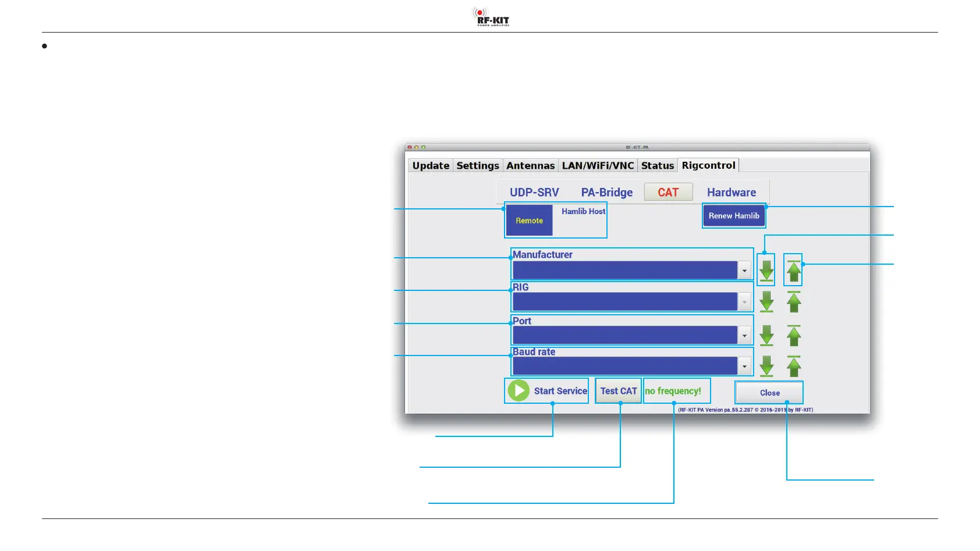
Task: Click the Renew Hamlib button
Action: pyautogui.click(x=734, y=216)
